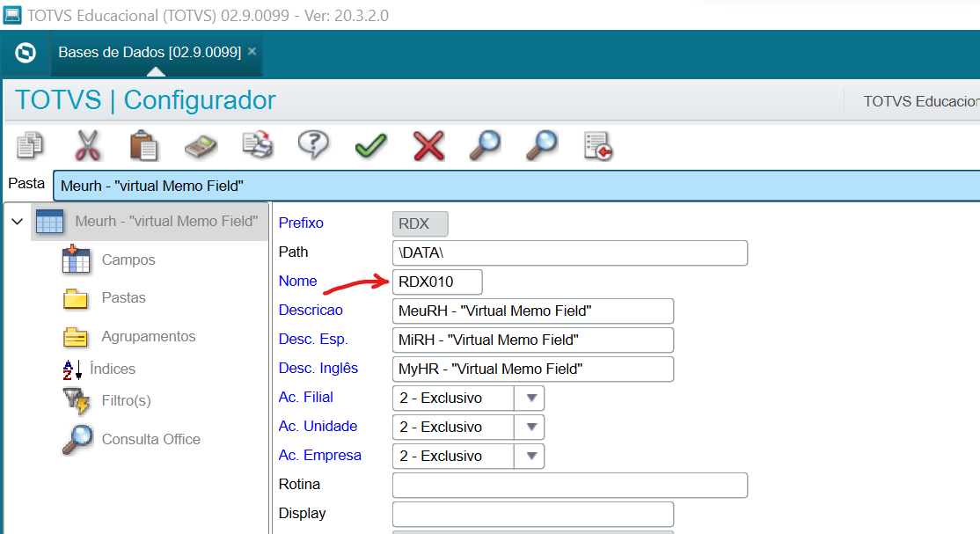Click the empty Display input field
This screenshot has width=980, height=534.
pyautogui.click(x=532, y=514)
